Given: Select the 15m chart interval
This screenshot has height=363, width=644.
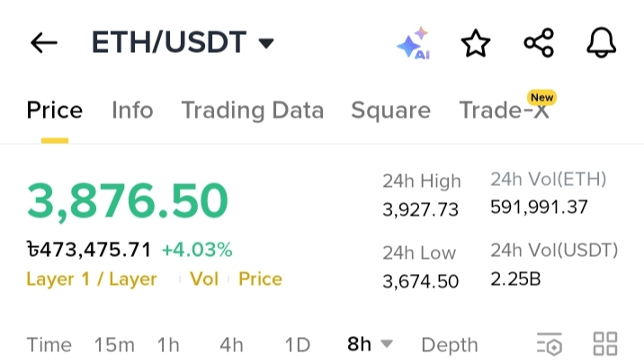Looking at the screenshot, I should pos(114,344).
